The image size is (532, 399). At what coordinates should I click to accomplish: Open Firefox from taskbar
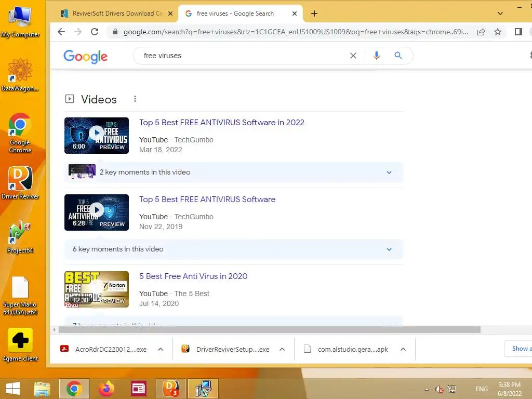click(106, 389)
